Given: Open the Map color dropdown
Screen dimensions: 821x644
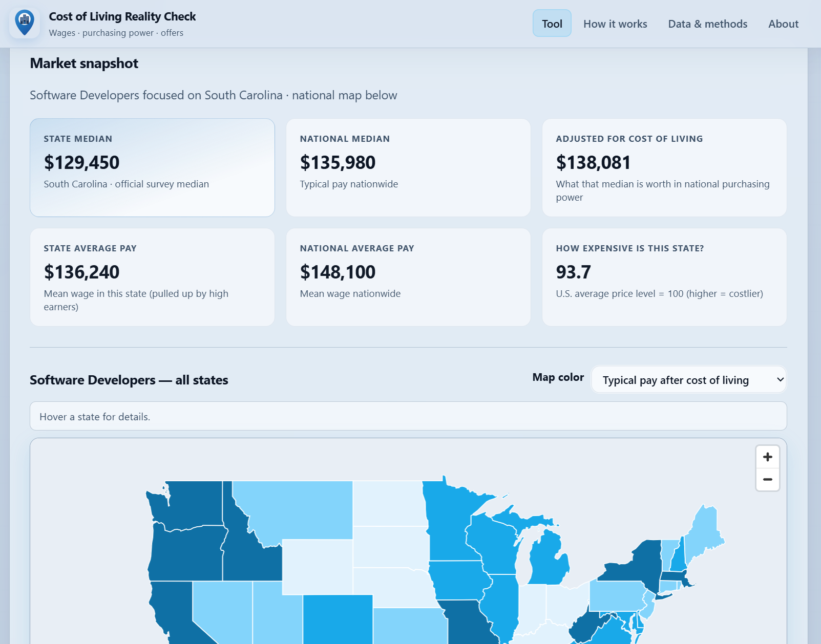Looking at the screenshot, I should (x=689, y=380).
